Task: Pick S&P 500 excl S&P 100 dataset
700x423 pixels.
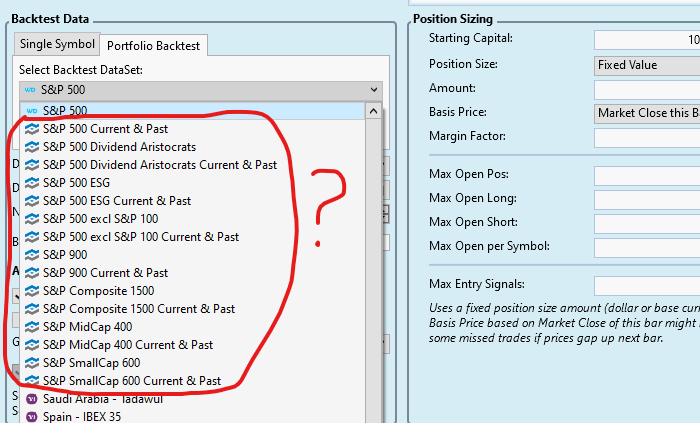Action: click(x=192, y=219)
